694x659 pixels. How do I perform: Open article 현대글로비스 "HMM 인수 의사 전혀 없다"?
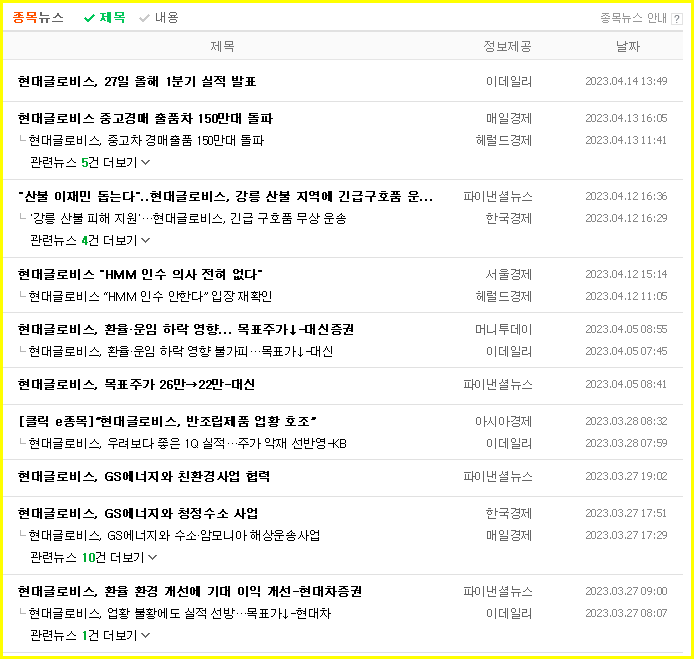pos(140,274)
